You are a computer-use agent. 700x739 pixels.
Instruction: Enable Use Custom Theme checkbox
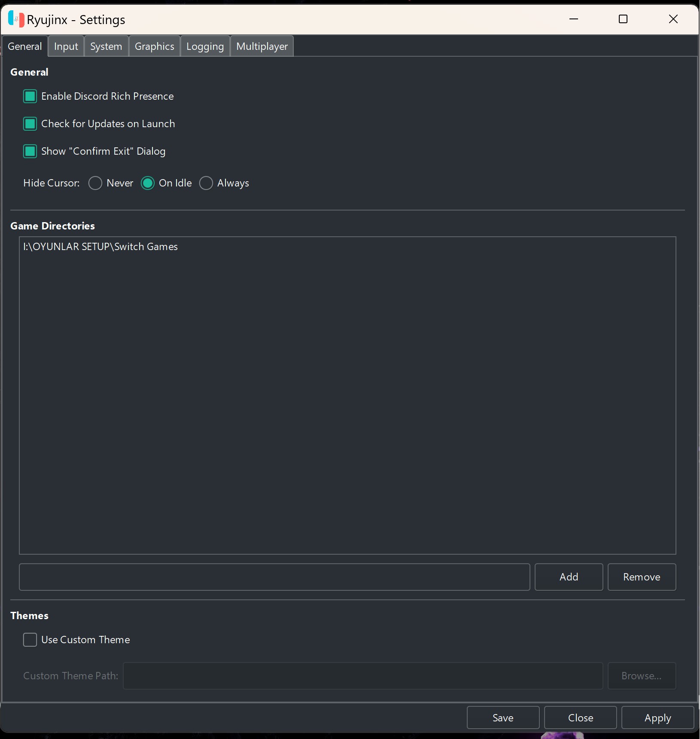pos(30,640)
